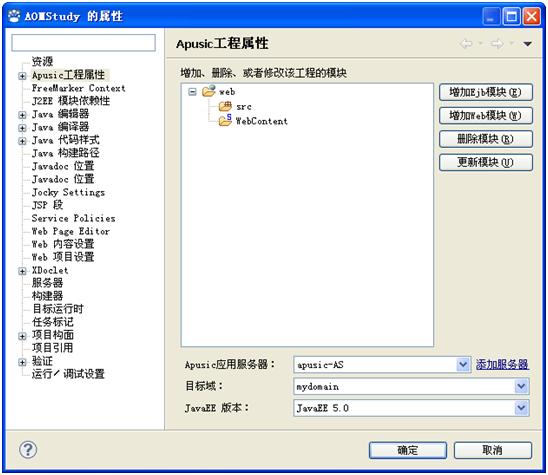The image size is (548, 475).
Task: Expand the Java 编译器 tree node
Action: [x=22, y=128]
